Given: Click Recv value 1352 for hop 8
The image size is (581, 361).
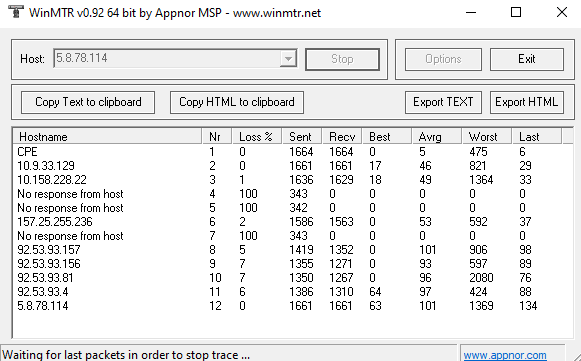Looking at the screenshot, I should pos(341,250).
